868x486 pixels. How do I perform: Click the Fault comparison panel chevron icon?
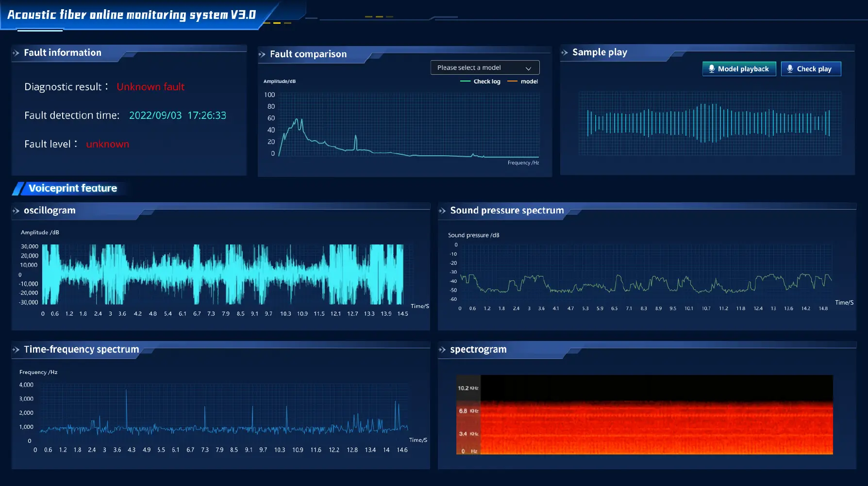click(x=263, y=54)
